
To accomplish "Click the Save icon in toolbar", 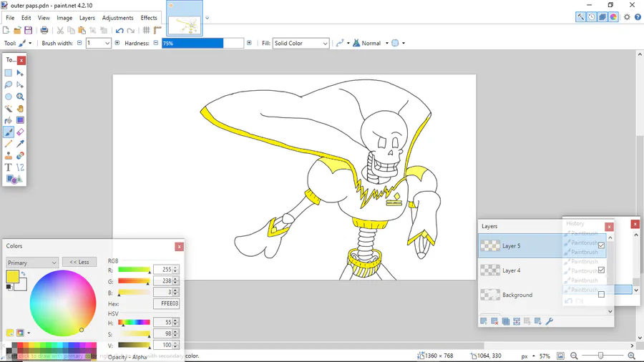I will point(28,30).
